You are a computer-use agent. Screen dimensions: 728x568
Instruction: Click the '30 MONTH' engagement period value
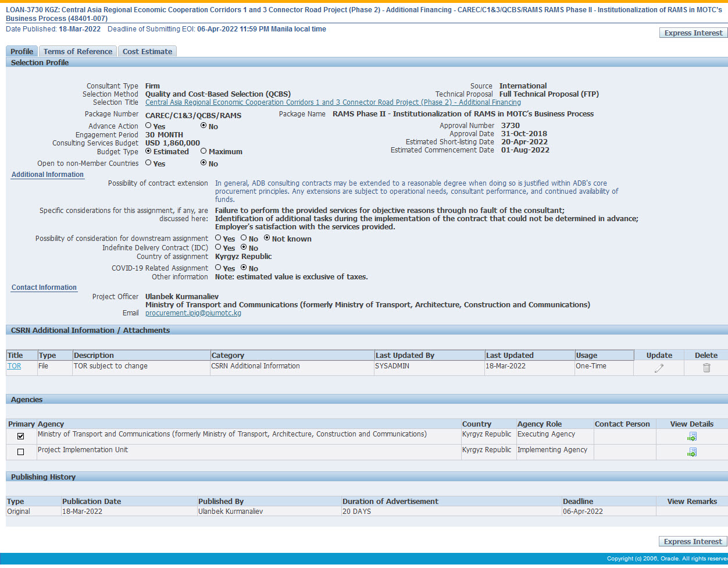tap(164, 135)
